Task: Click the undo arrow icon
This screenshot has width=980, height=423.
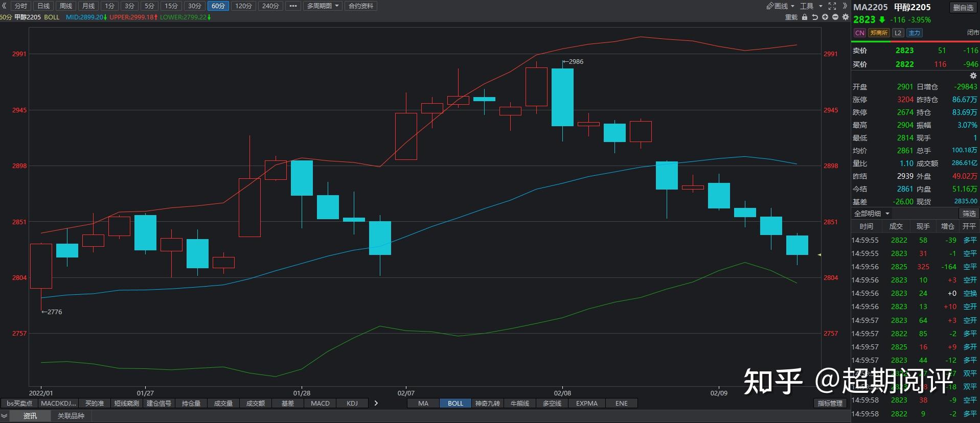Action: point(815,17)
